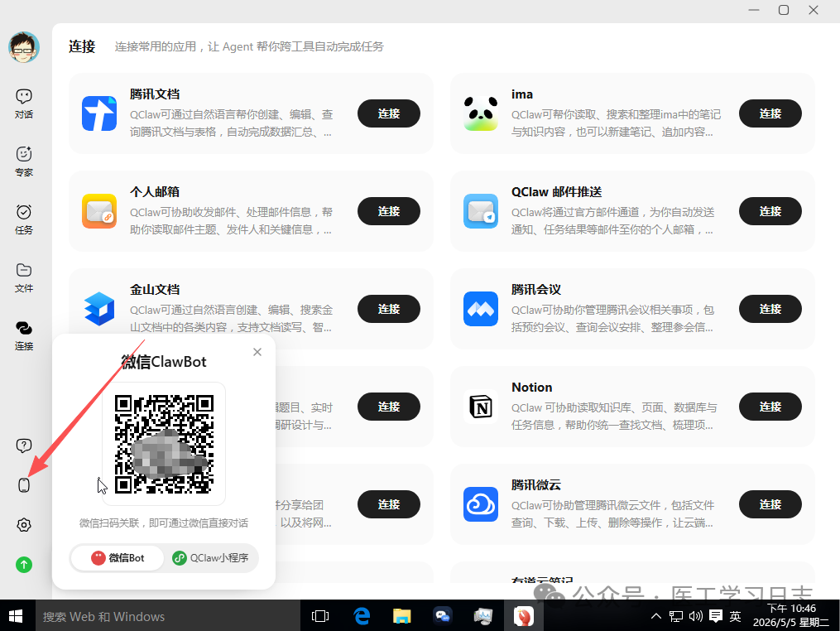Click 连接 button beside 题目、实时 text

(388, 407)
